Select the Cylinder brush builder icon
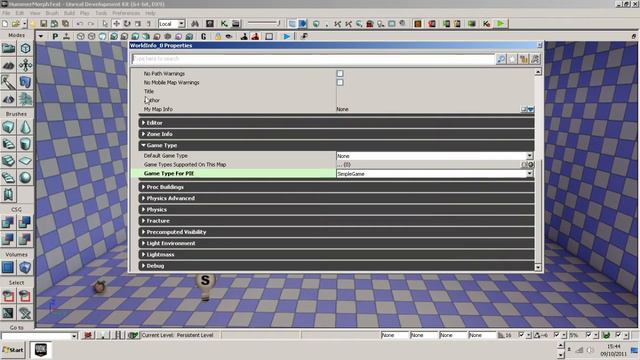640x360 pixels. tap(25, 144)
